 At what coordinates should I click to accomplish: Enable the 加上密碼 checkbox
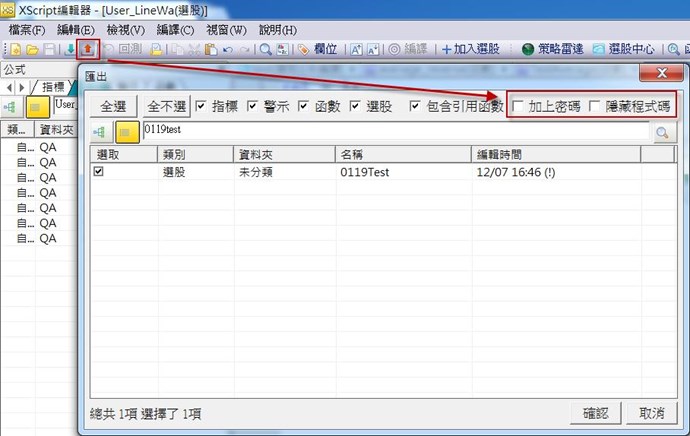click(x=517, y=105)
